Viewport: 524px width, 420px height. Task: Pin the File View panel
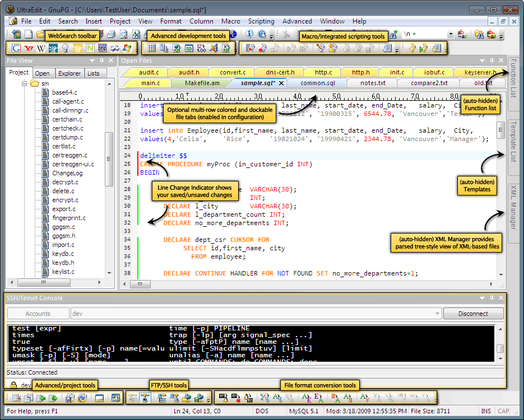(x=101, y=60)
